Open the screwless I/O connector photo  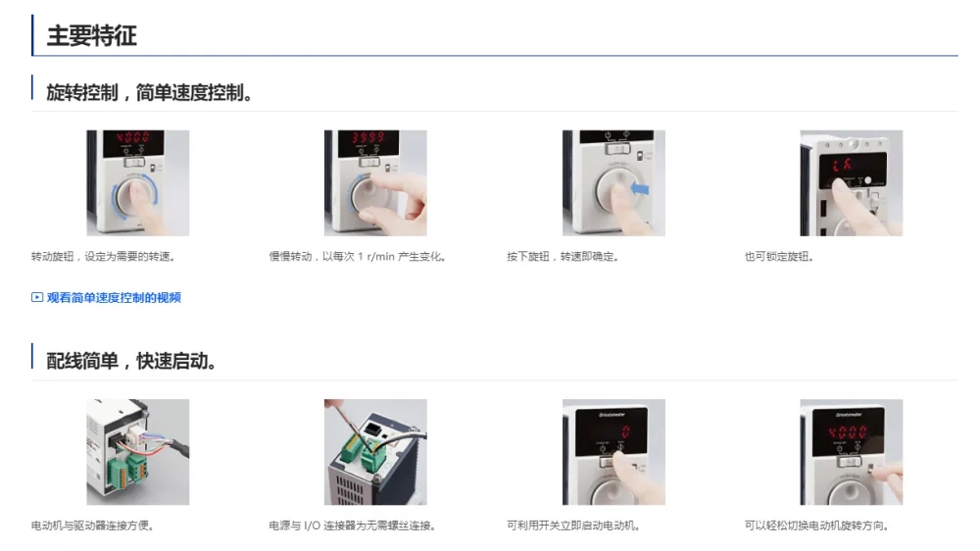[x=375, y=452]
